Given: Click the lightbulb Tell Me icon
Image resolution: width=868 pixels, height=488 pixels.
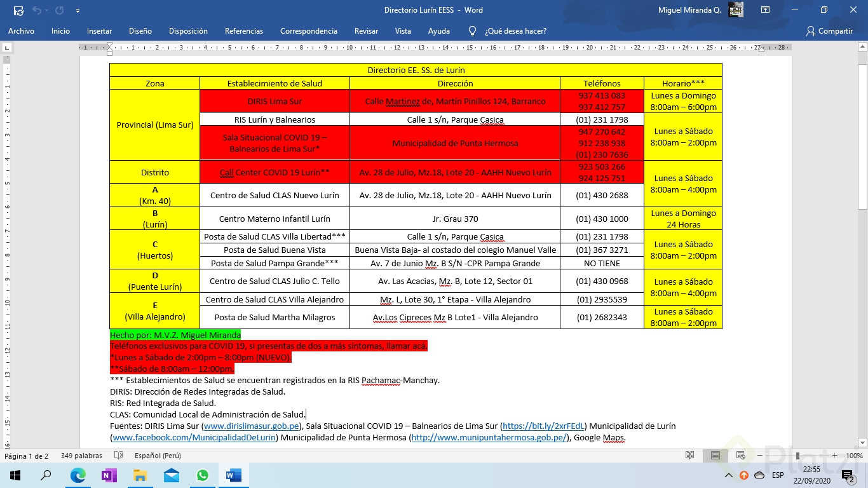Looking at the screenshot, I should (472, 31).
